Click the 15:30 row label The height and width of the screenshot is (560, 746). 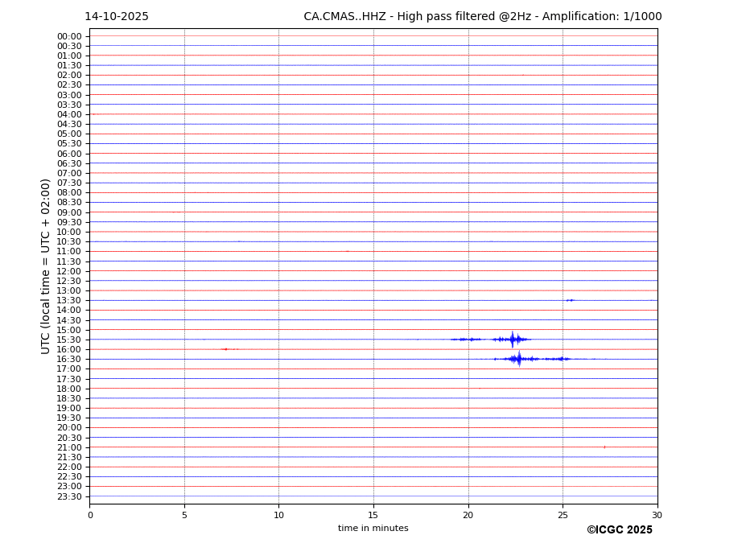click(x=69, y=340)
